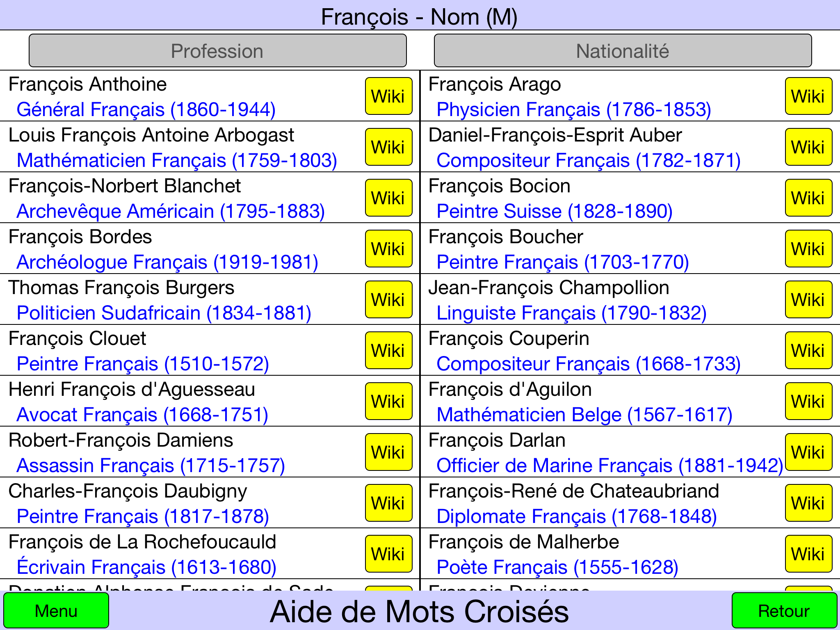
Task: Select the Peintre Suisse (1828-1890) link
Action: (x=555, y=211)
